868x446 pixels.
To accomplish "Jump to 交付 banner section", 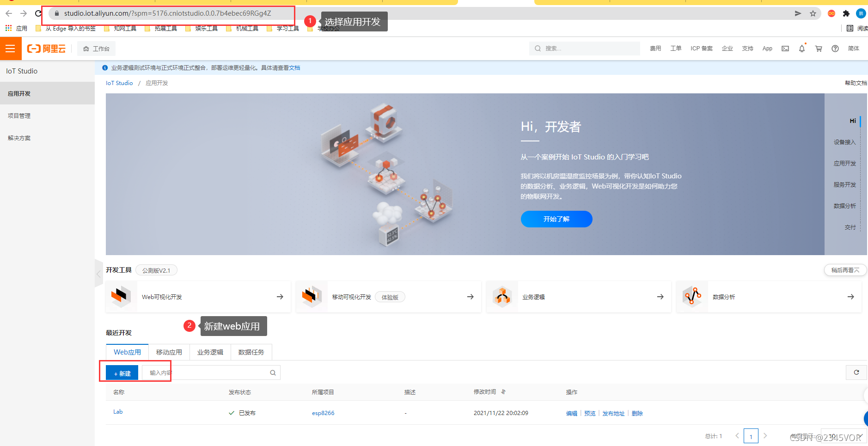I will 850,227.
